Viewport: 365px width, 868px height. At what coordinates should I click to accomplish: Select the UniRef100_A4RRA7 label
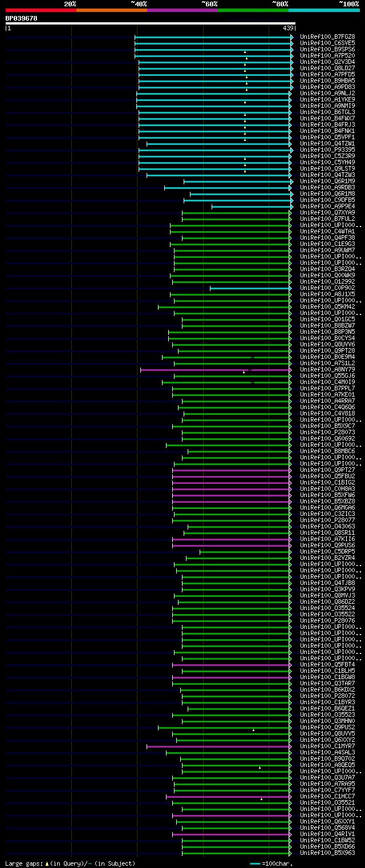[327, 401]
